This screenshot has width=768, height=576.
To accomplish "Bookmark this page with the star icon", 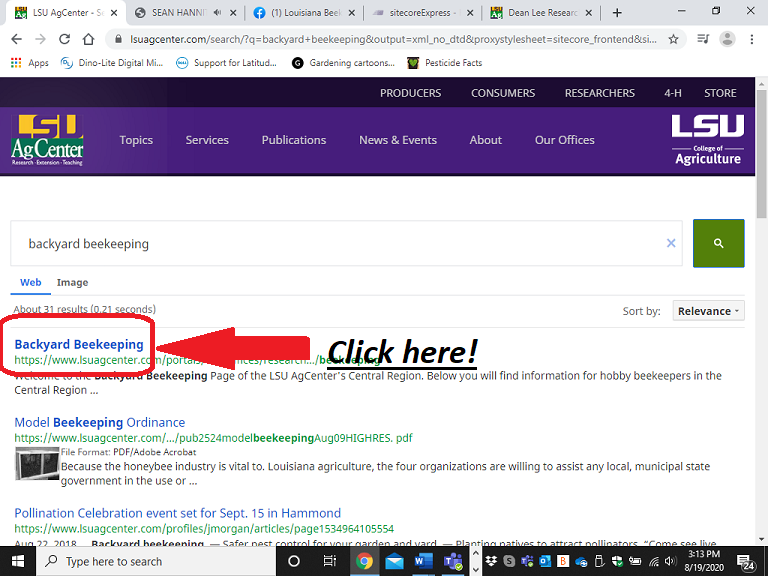I will click(673, 39).
